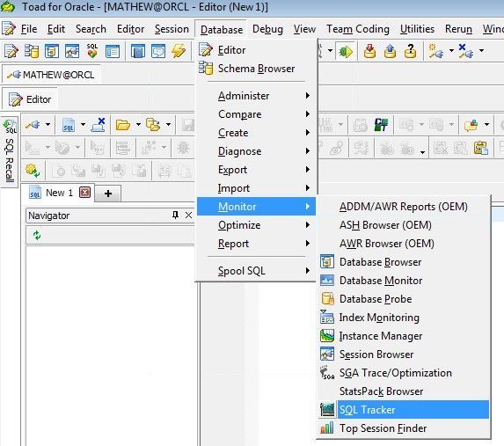
Task: Open the Session menu
Action: (172, 29)
